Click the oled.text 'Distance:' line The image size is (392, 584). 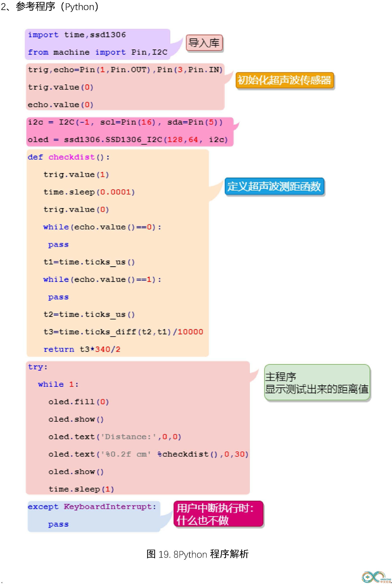tap(115, 437)
